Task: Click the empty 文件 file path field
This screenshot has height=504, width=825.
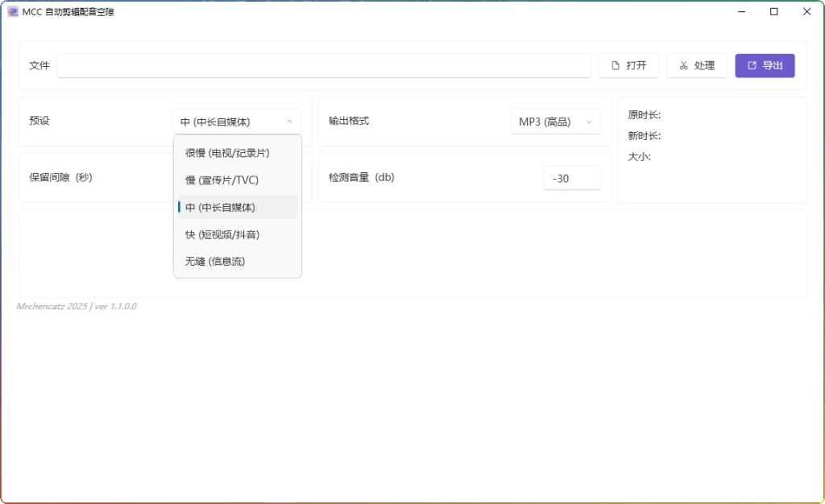Action: [322, 65]
